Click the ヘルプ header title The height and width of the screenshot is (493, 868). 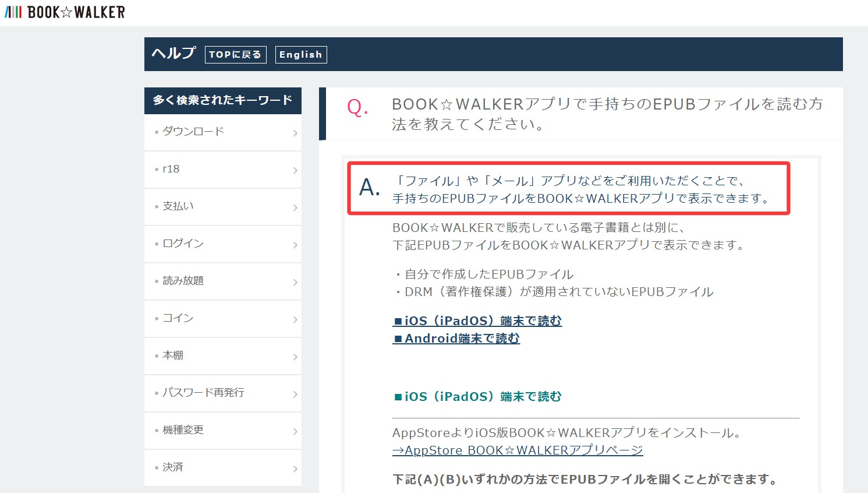pos(173,54)
